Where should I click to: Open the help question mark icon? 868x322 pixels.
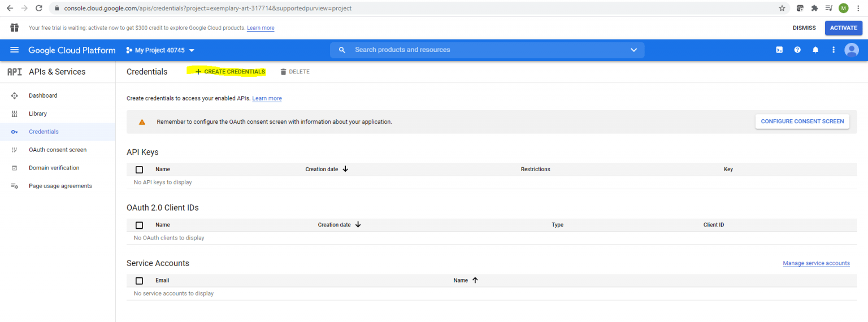(x=797, y=50)
